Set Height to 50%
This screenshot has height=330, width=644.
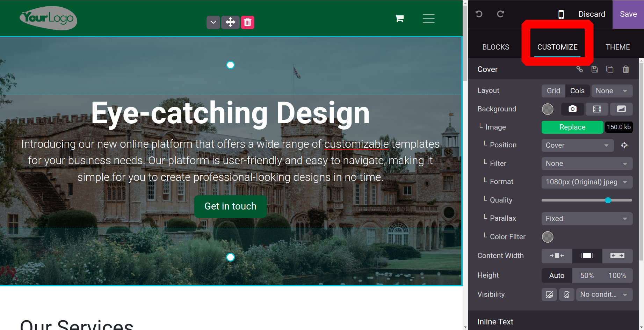(587, 276)
